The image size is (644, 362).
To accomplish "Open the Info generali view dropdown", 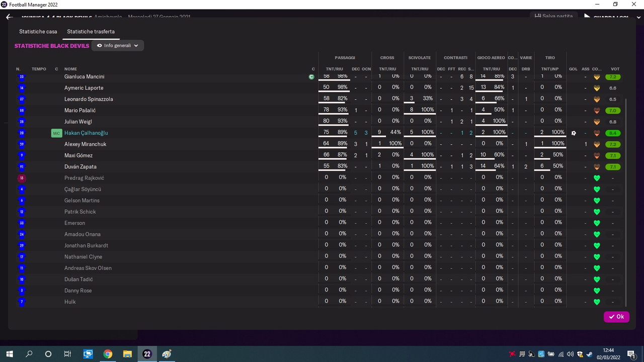I will (118, 45).
